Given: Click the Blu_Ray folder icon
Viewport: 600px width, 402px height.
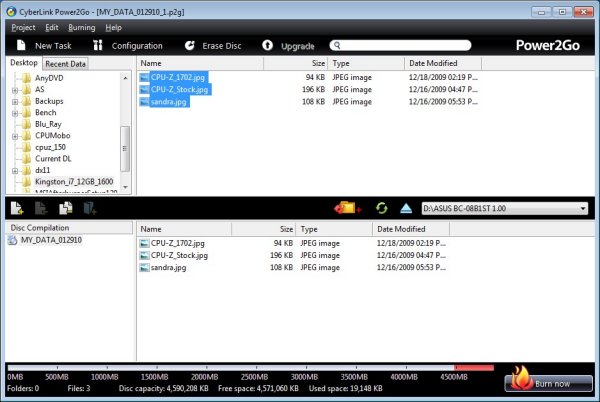Looking at the screenshot, I should tap(26, 124).
